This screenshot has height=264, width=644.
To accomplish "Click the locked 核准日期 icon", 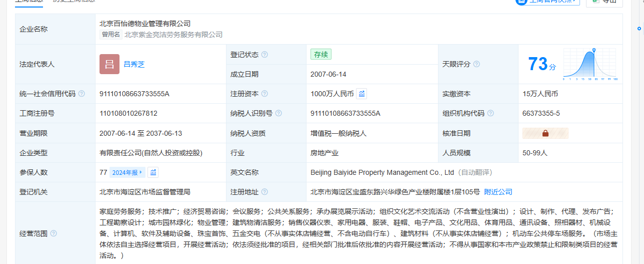I will pyautogui.click(x=545, y=133).
